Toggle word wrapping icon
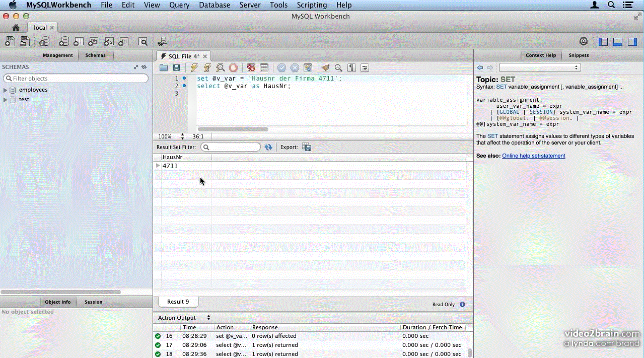Viewport: 644px width, 358px height. click(365, 68)
